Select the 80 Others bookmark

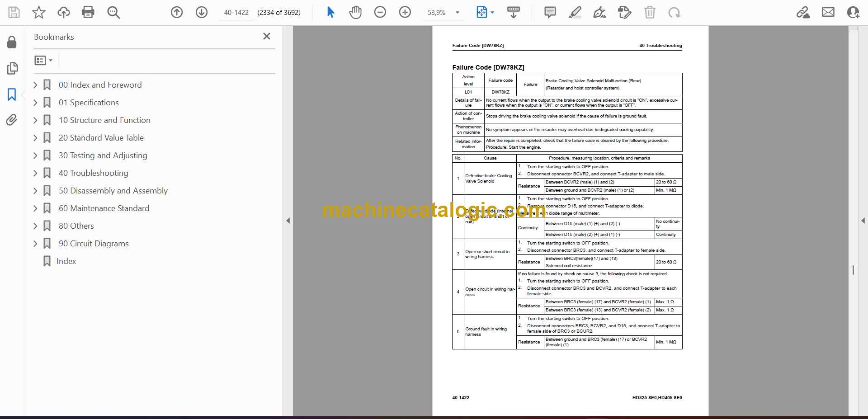[x=76, y=226]
